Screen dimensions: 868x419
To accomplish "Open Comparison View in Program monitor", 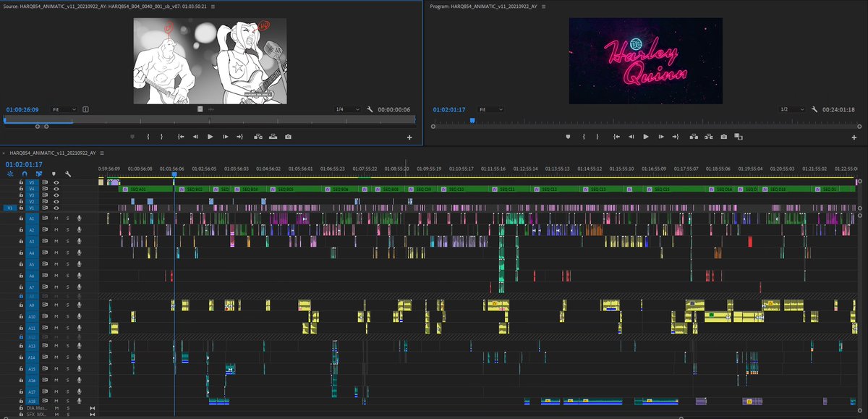I will tap(738, 136).
